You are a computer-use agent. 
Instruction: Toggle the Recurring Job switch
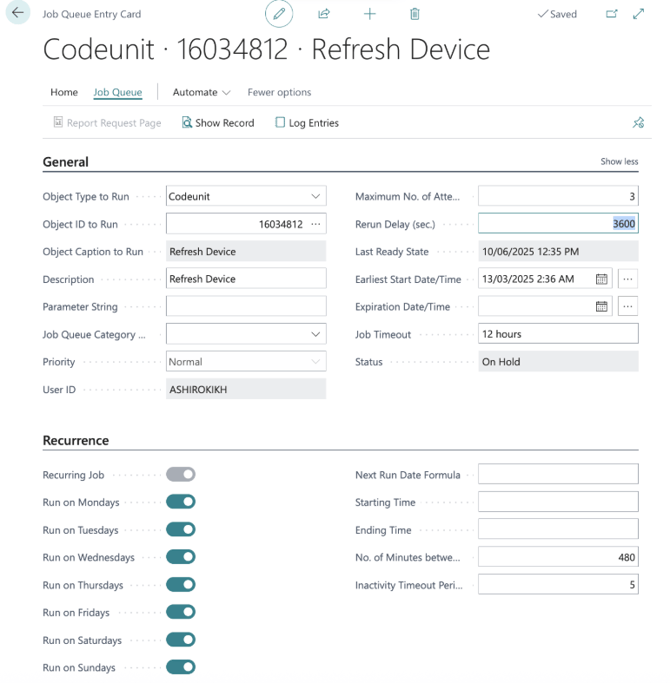(181, 474)
